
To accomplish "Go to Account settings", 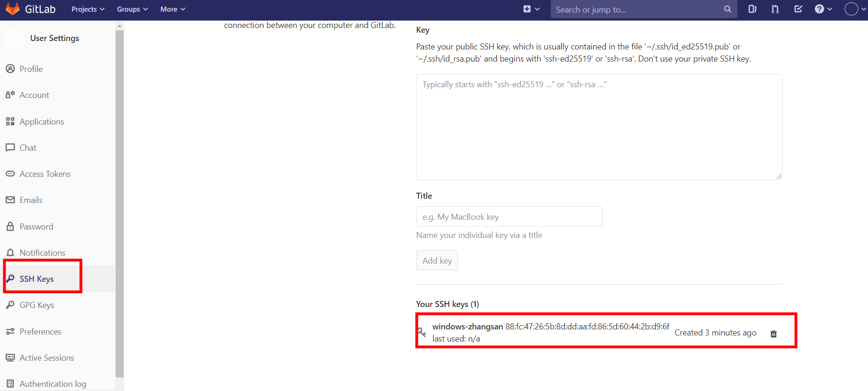I will (34, 95).
